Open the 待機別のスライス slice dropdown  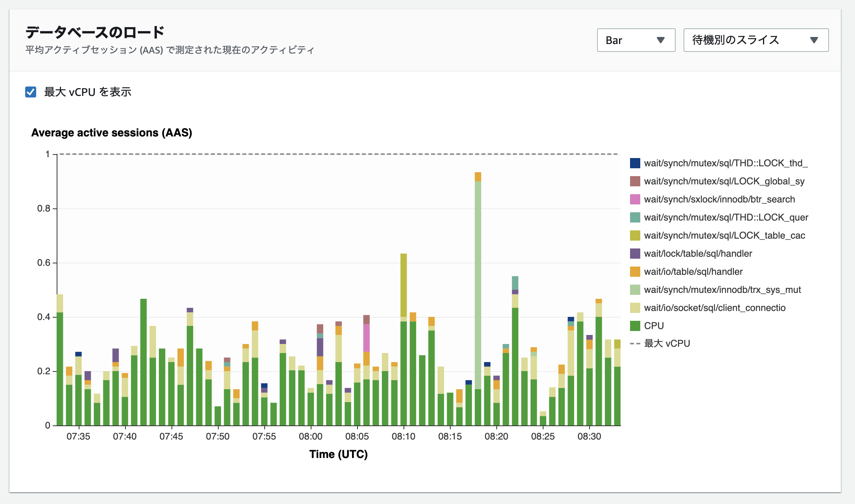pyautogui.click(x=755, y=40)
